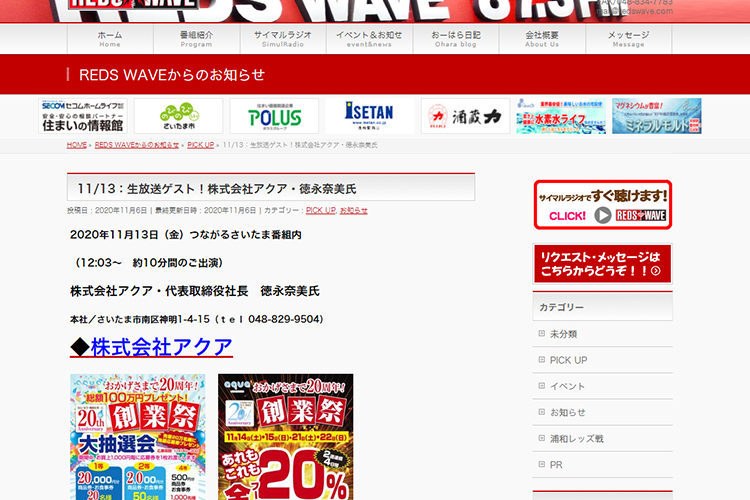Click text 株式会社アクア・代表取締役社長 徳永奈美氏
750x500 pixels.
click(x=195, y=291)
